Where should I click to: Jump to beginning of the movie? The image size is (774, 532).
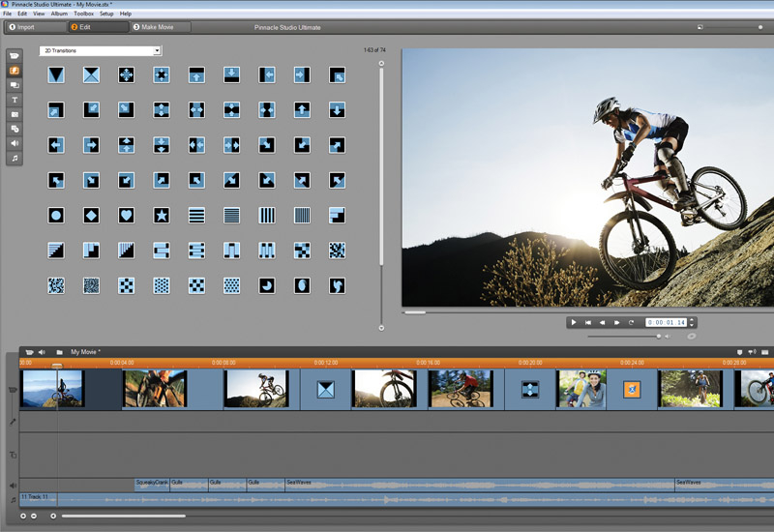click(x=588, y=322)
